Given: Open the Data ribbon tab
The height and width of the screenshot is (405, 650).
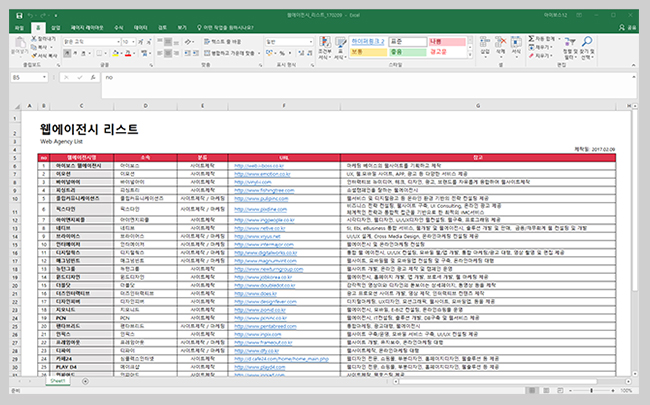Looking at the screenshot, I should click(141, 28).
